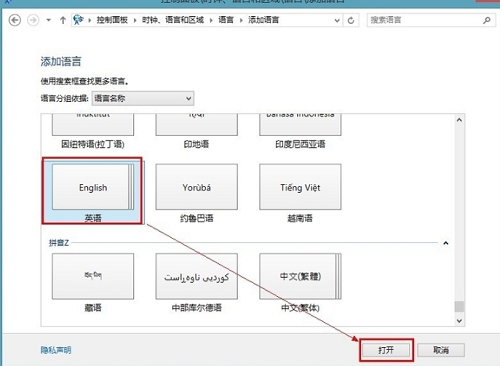This screenshot has width=500, height=366.
Task: Refresh the page with the refresh icon
Action: point(351,21)
